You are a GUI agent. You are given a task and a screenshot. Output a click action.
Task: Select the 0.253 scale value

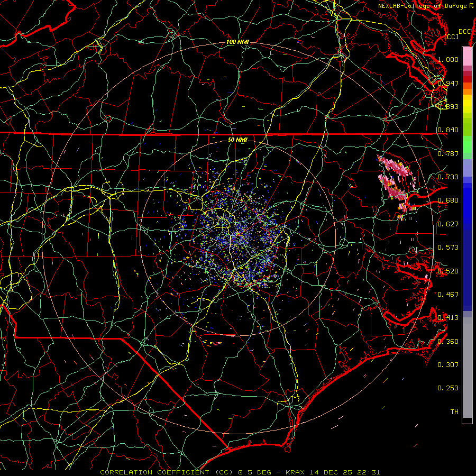pos(448,388)
